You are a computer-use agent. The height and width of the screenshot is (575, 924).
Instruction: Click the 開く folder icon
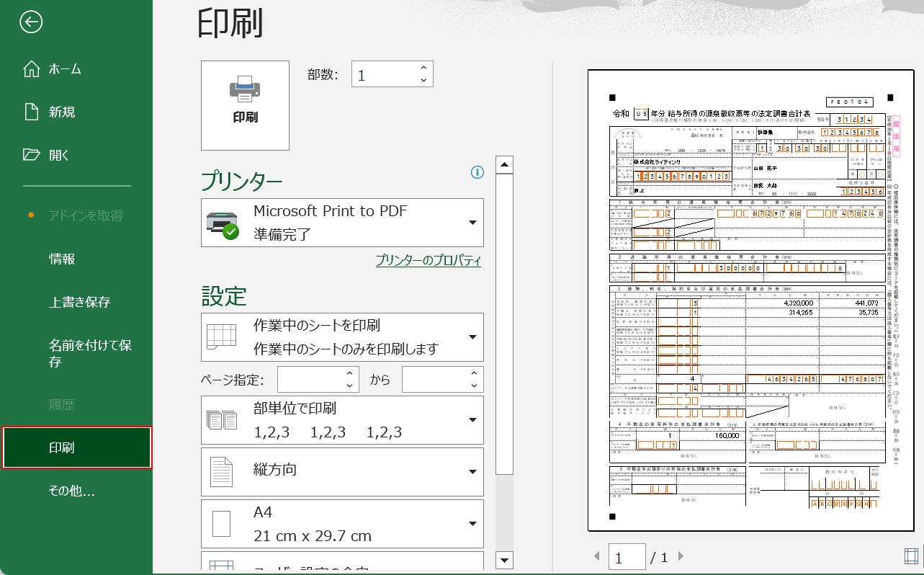point(32,154)
